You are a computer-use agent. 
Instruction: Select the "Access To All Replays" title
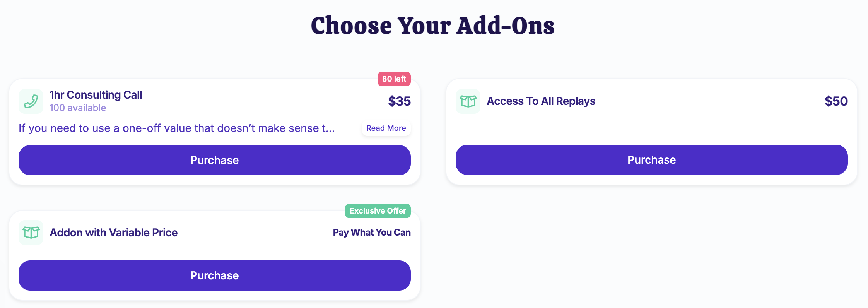(x=541, y=101)
